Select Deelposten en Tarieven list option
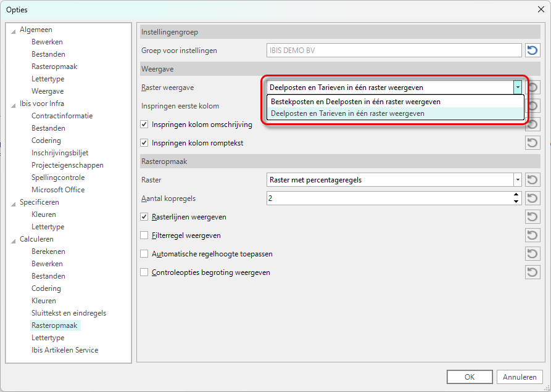Viewport: 551px width, 392px height. 348,113
